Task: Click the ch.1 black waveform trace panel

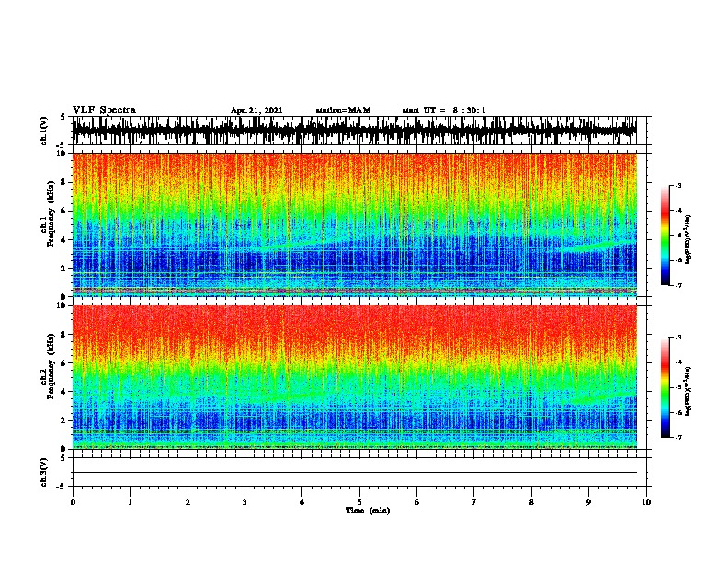Action: click(354, 131)
